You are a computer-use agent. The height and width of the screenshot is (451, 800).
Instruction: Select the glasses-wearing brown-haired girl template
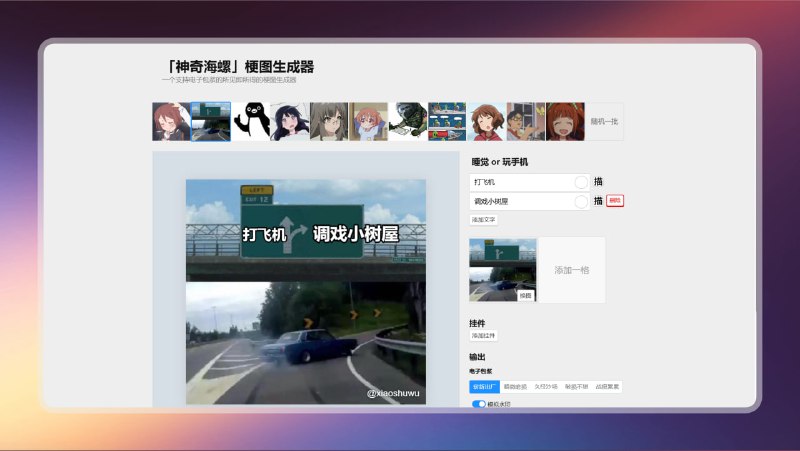pyautogui.click(x=329, y=121)
